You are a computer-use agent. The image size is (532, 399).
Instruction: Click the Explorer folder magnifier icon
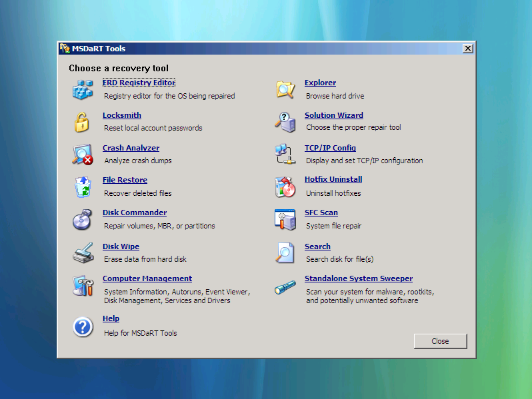pos(285,89)
